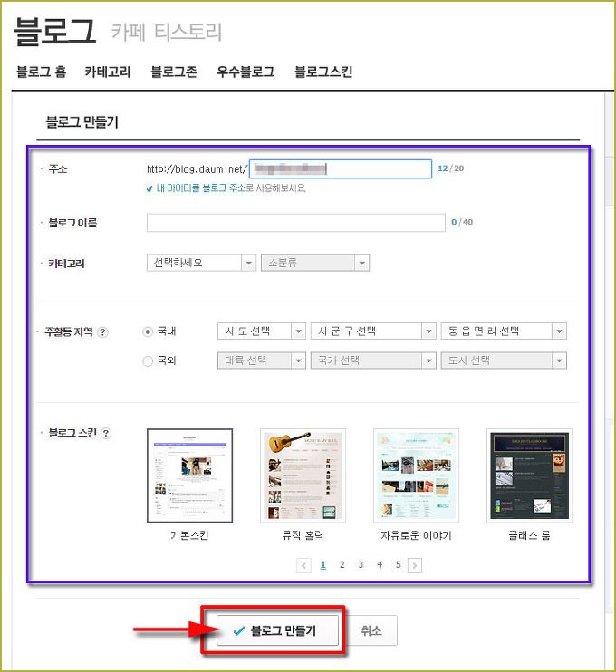Select the 뮤직 홀릭 skin thumbnail
This screenshot has width=616, height=672.
303,475
